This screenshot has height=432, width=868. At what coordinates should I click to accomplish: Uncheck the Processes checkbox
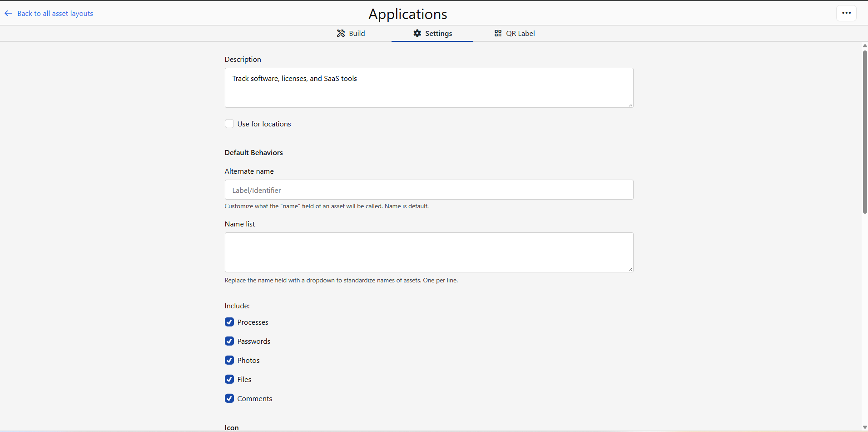pyautogui.click(x=229, y=322)
